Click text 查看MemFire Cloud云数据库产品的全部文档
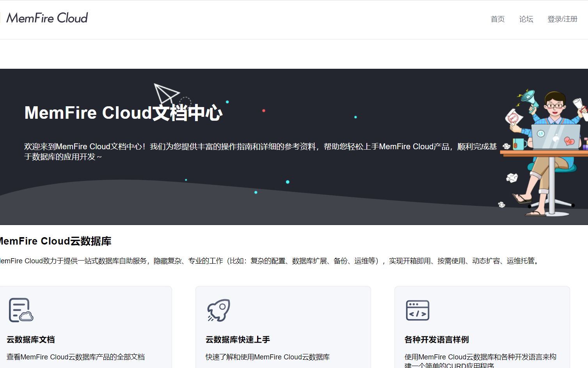 coord(76,357)
